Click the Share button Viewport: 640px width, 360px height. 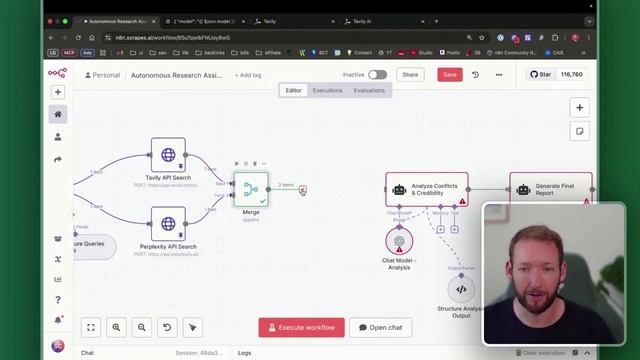coord(410,75)
